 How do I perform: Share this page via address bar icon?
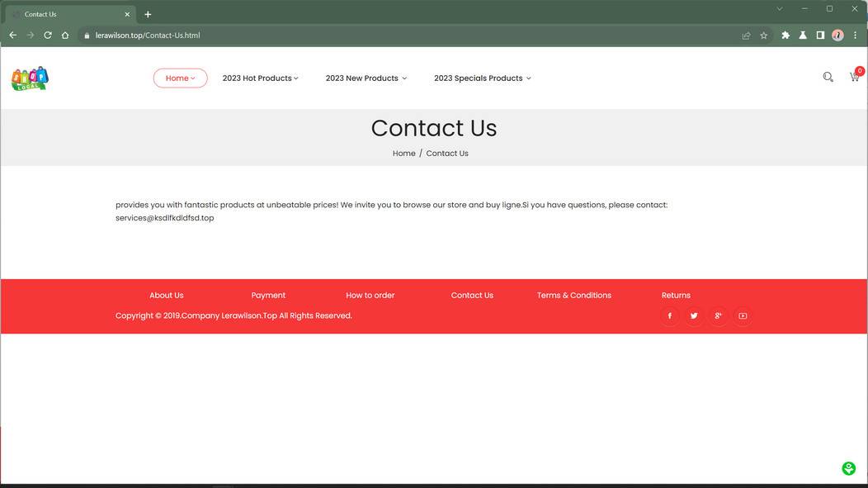point(746,36)
